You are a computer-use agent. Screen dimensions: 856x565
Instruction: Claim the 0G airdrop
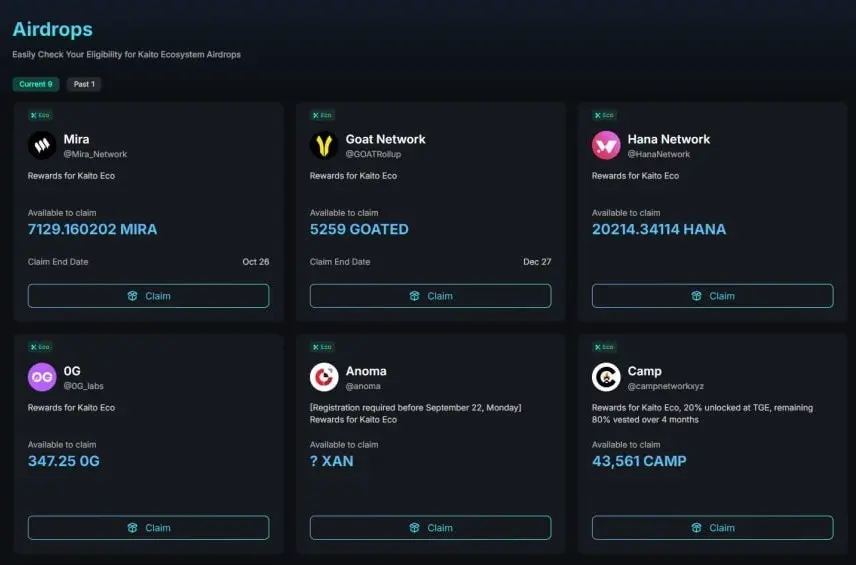pyautogui.click(x=148, y=528)
